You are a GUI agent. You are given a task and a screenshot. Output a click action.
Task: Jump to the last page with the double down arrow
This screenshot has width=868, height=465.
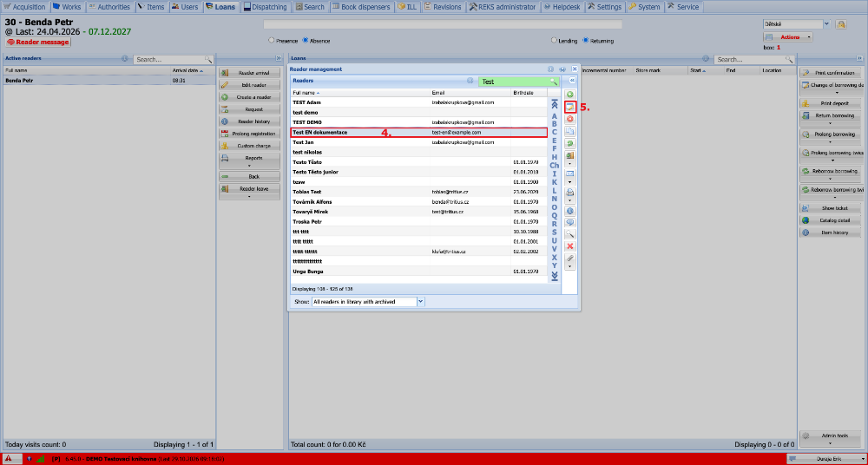[554, 276]
